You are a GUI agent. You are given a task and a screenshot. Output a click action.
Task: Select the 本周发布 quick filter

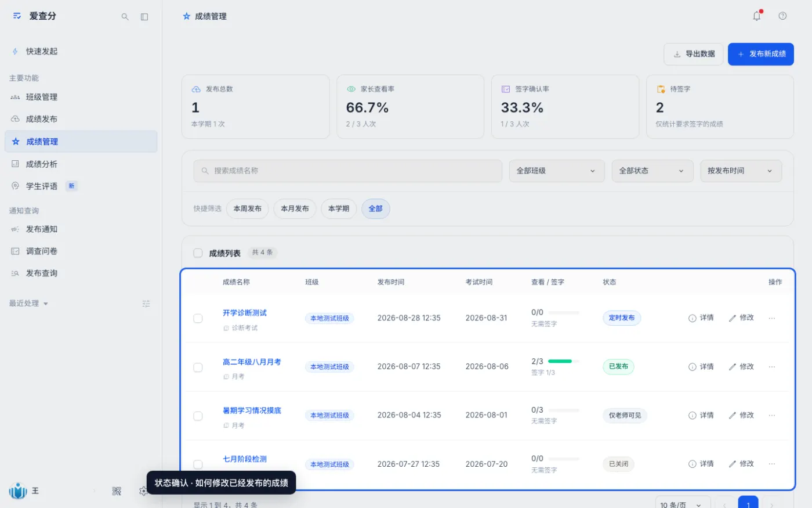tap(248, 208)
